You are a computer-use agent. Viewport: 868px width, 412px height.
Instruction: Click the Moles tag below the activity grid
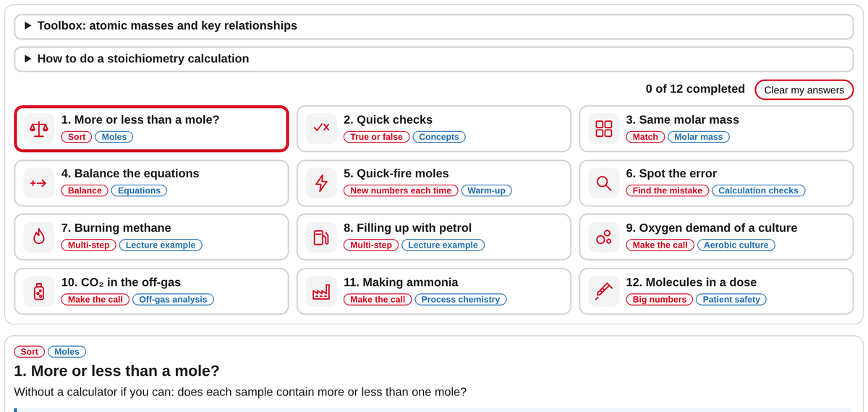pos(67,352)
